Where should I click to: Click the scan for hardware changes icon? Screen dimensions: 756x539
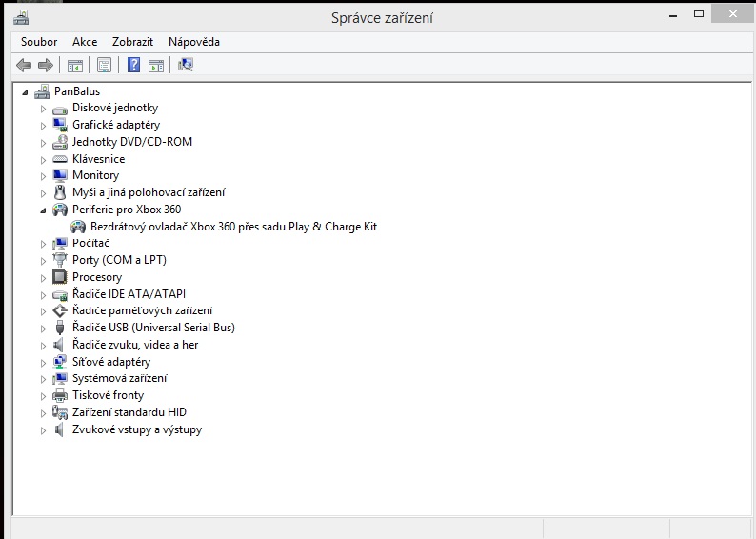[186, 65]
